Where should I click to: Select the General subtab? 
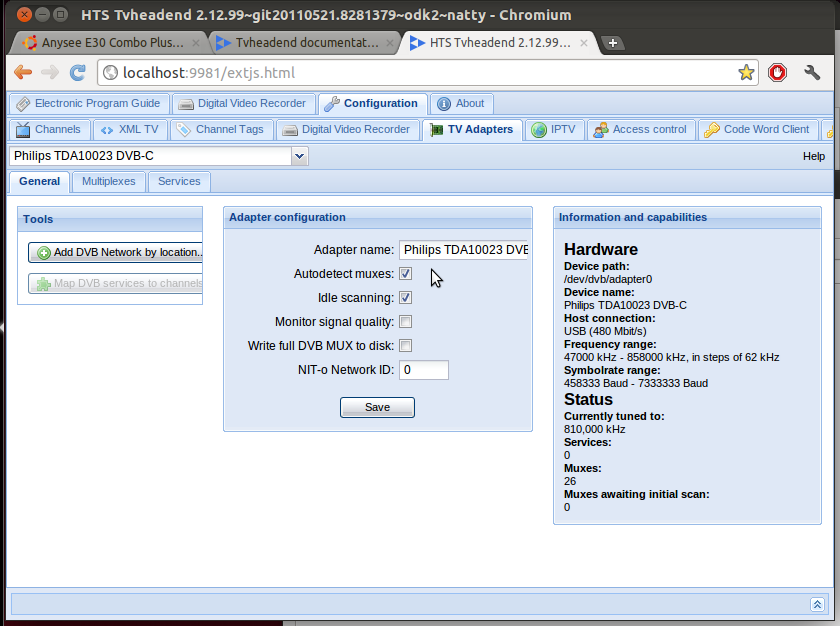40,182
